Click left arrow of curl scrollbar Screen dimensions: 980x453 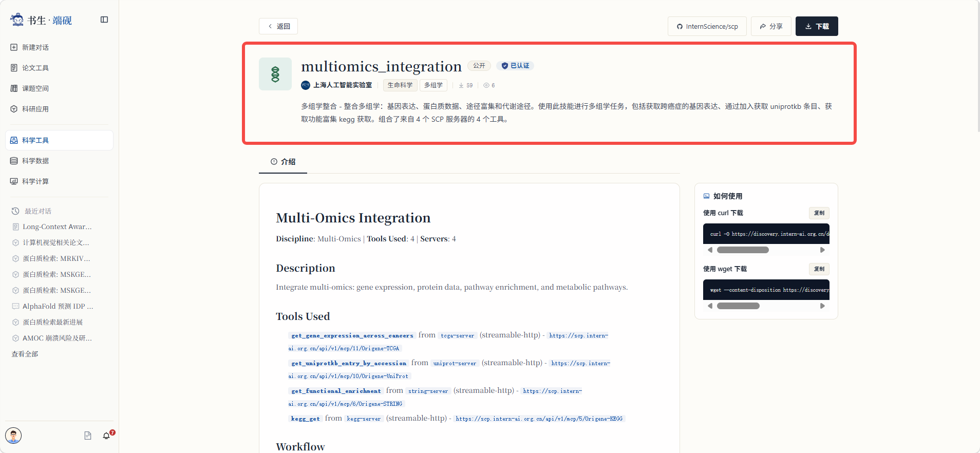coord(710,250)
